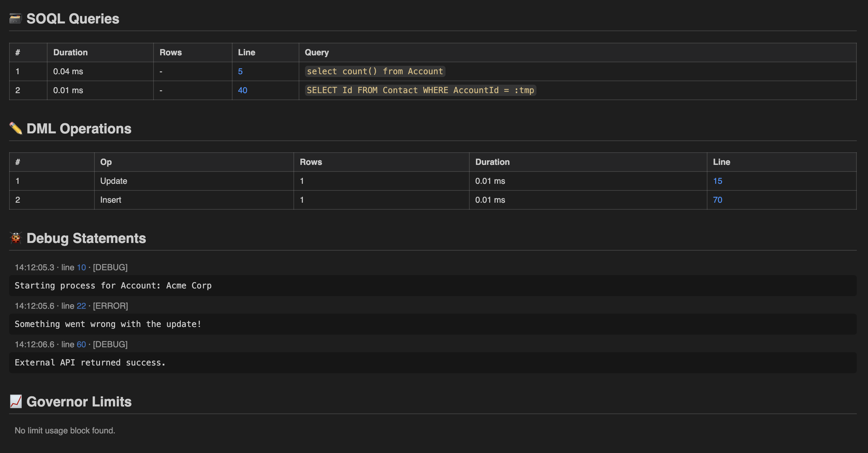Screen dimensions: 868x453
Task: Click the ladybug icon beside Debug Statements
Action: 15,238
